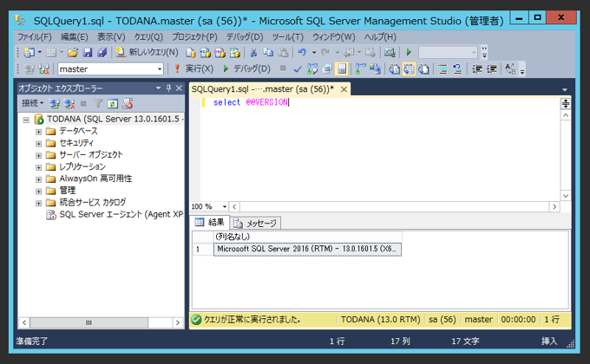Click the デバッグ(D) button in the toolbar
This screenshot has height=364, width=590.
[246, 68]
